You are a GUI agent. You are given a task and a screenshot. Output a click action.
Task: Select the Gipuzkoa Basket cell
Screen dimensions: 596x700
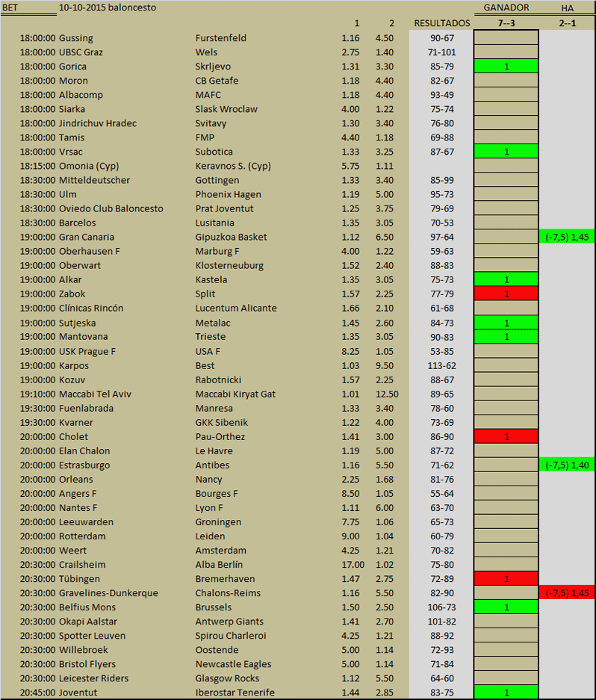(x=231, y=237)
